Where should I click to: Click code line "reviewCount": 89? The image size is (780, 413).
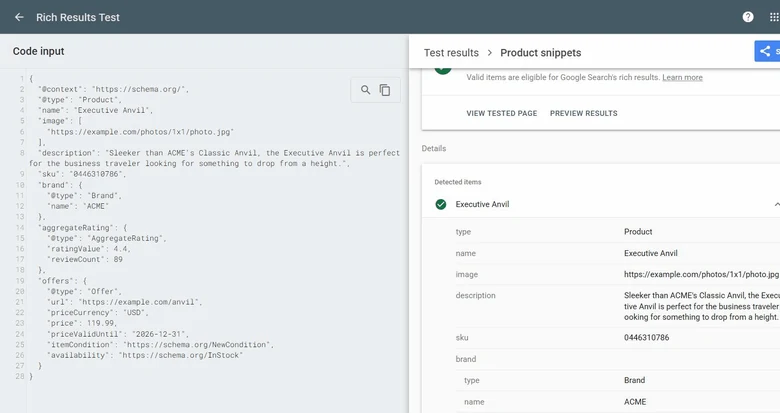(x=85, y=259)
